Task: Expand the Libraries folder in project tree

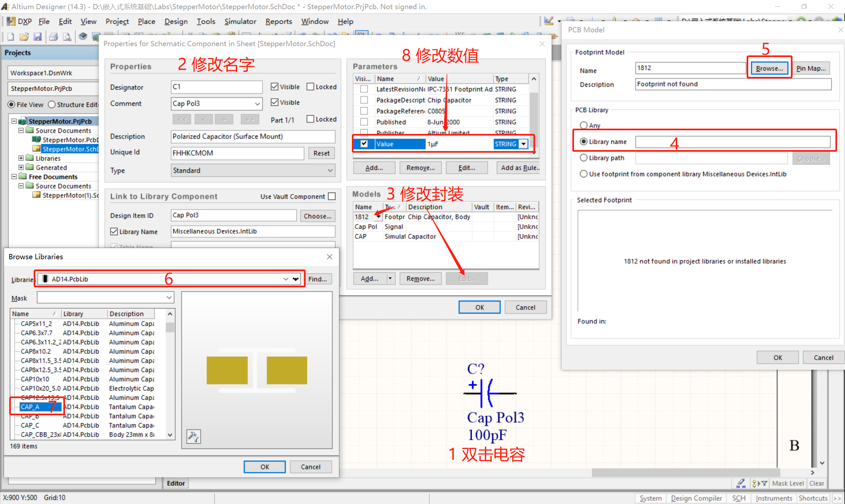Action: (21, 158)
